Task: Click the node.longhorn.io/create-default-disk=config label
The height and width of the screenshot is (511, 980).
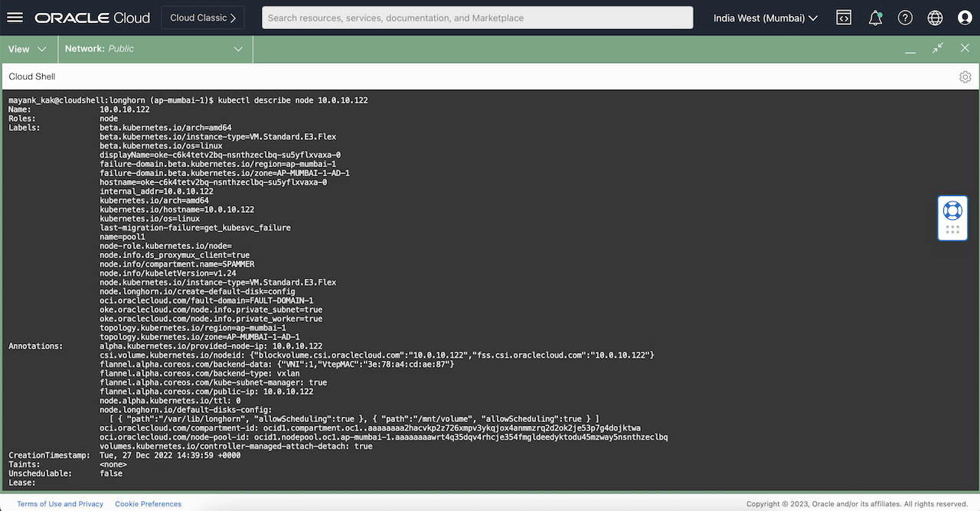Action: [x=198, y=291]
